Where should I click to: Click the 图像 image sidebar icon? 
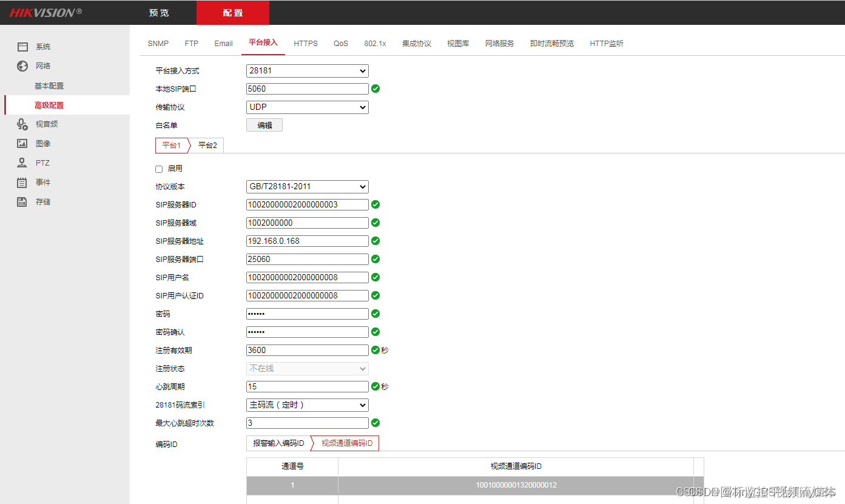pos(22,144)
